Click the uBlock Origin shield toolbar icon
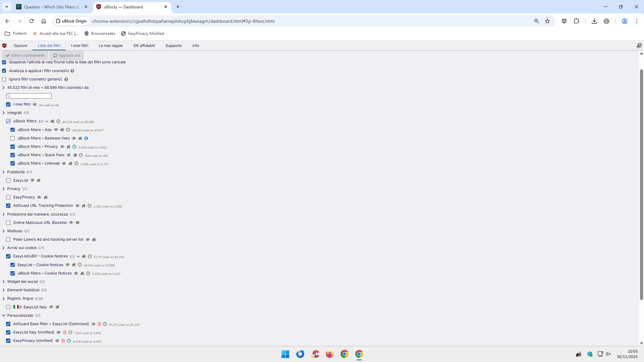The image size is (644, 362). click(x=564, y=21)
